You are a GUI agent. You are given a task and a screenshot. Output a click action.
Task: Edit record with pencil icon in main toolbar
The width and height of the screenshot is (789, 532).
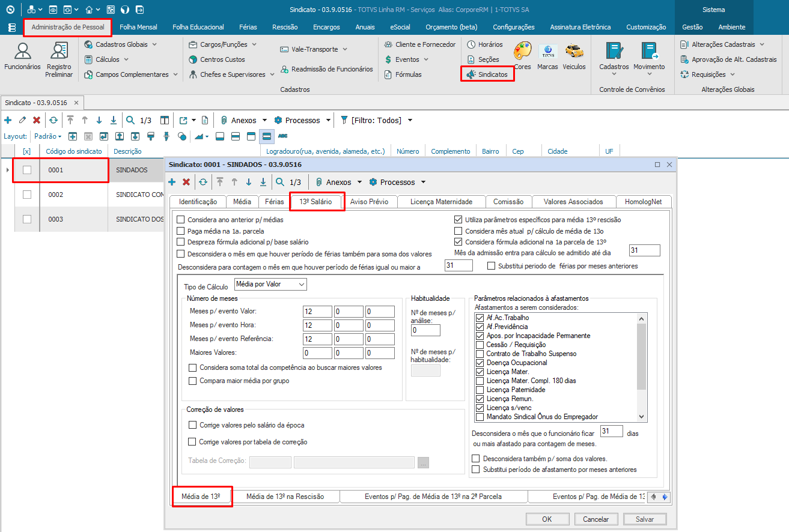(22, 120)
